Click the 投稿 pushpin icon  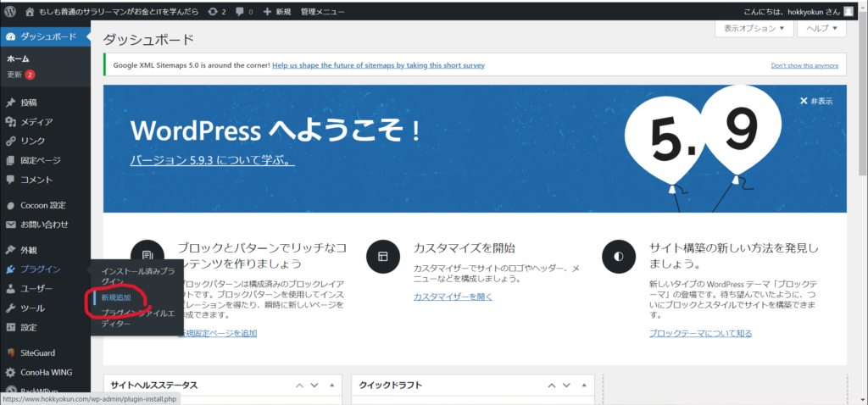(x=10, y=103)
